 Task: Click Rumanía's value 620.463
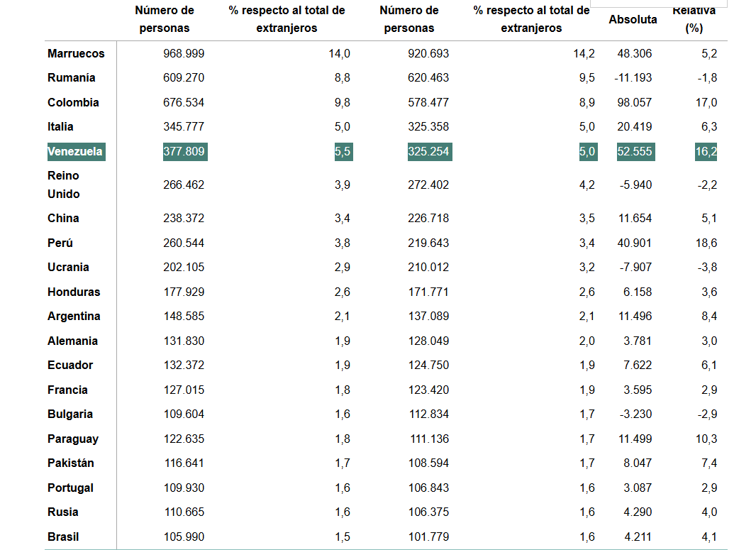tap(428, 78)
